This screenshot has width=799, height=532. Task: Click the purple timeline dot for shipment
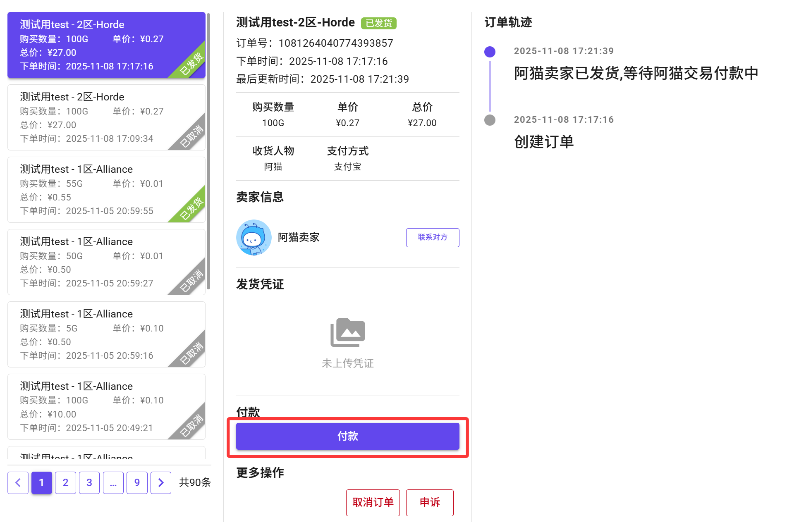click(x=490, y=52)
